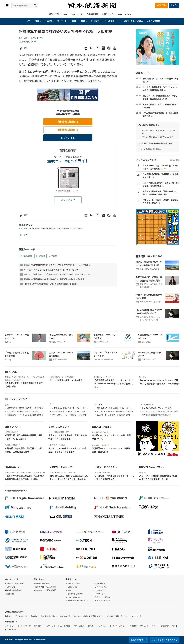This screenshot has width=184, height=644.
Task: Open the トレンドウオッチ section heading
Action: pyautogui.click(x=19, y=399)
